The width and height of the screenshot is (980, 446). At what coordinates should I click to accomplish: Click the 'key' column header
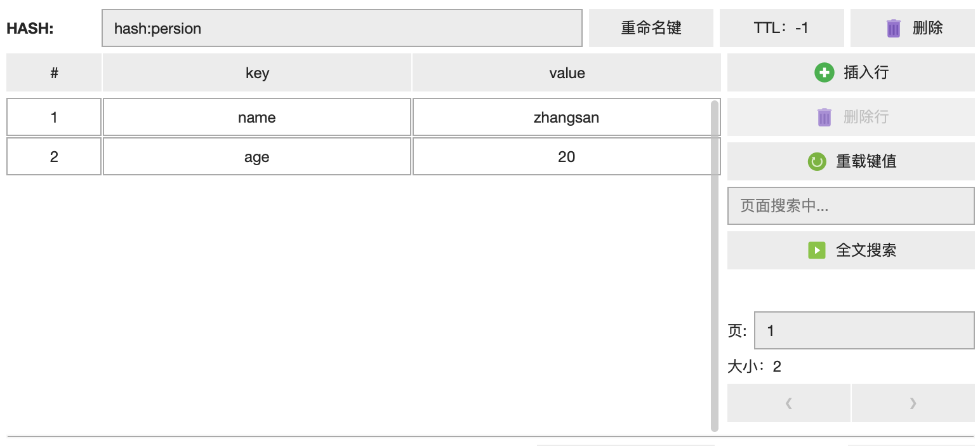click(x=256, y=72)
